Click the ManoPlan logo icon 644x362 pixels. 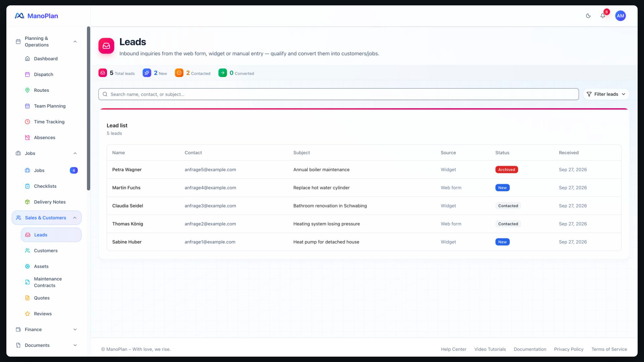click(19, 16)
